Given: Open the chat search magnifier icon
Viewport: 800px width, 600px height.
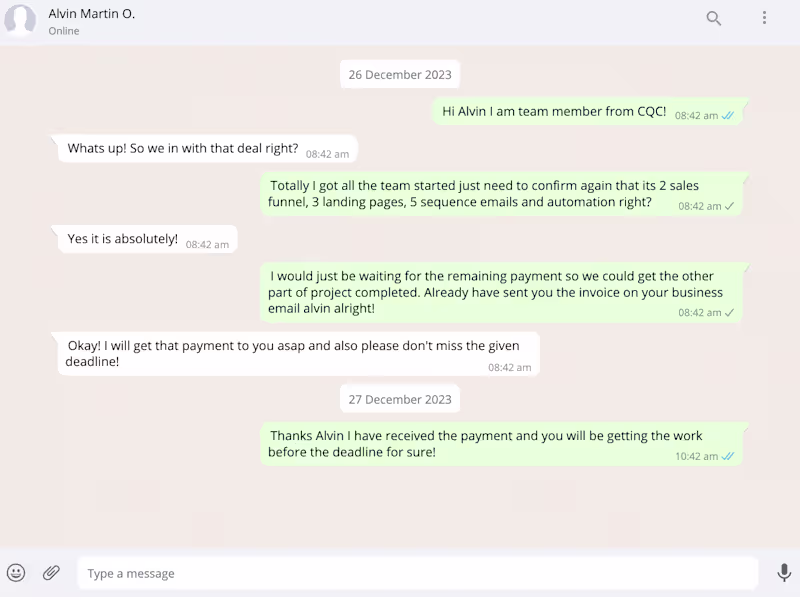Looking at the screenshot, I should [714, 18].
